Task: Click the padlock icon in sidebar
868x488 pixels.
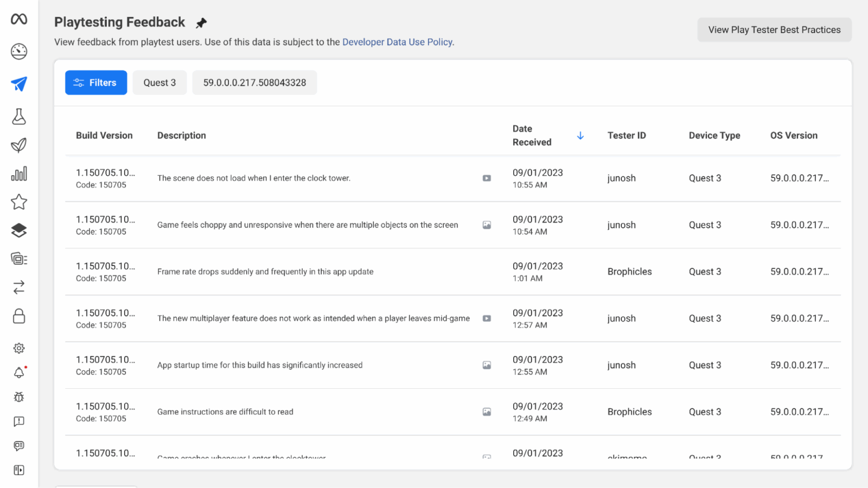Action: [x=19, y=316]
